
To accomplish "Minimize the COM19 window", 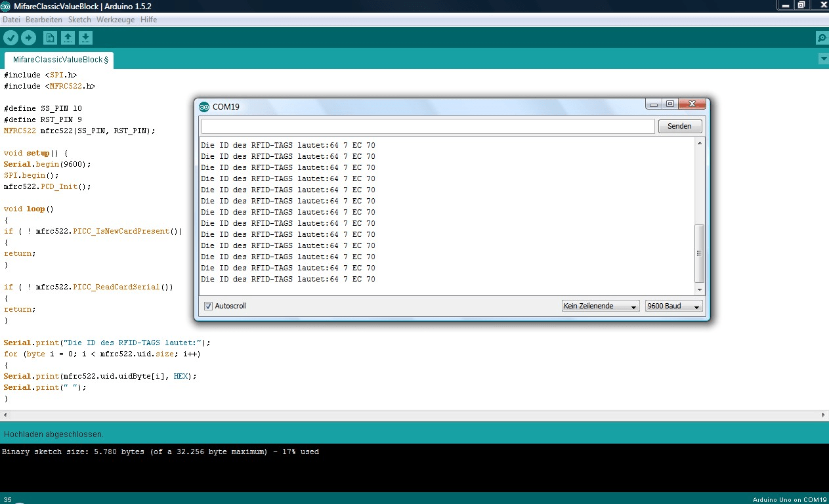I will 654,104.
